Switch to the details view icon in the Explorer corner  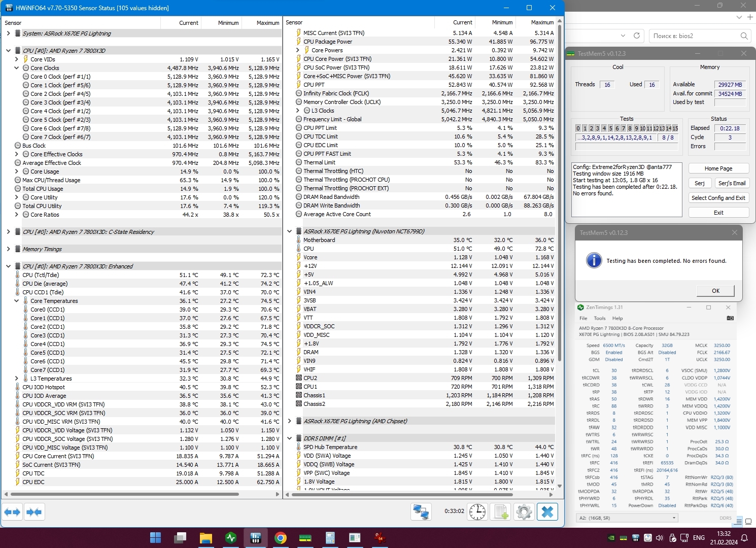(x=739, y=522)
